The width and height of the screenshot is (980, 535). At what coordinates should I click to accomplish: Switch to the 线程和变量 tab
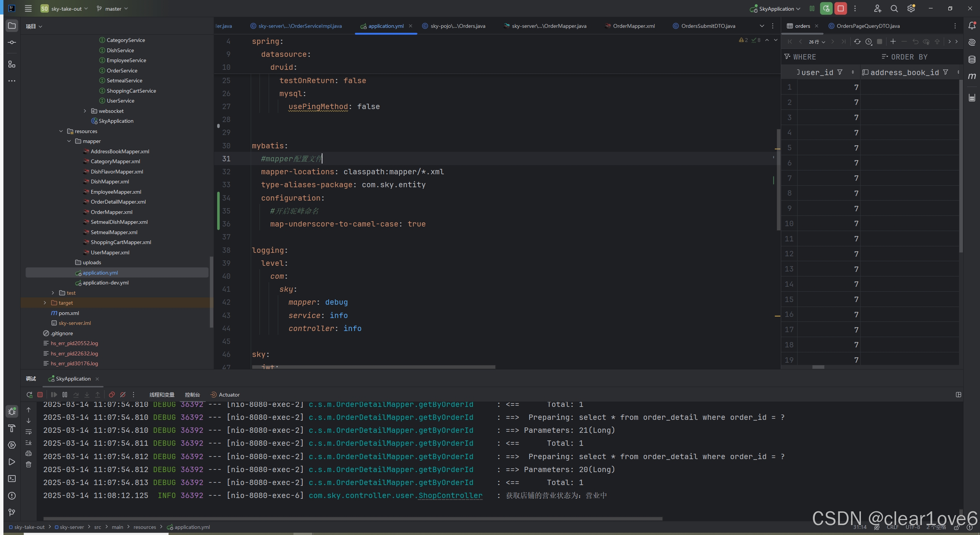[x=162, y=395]
